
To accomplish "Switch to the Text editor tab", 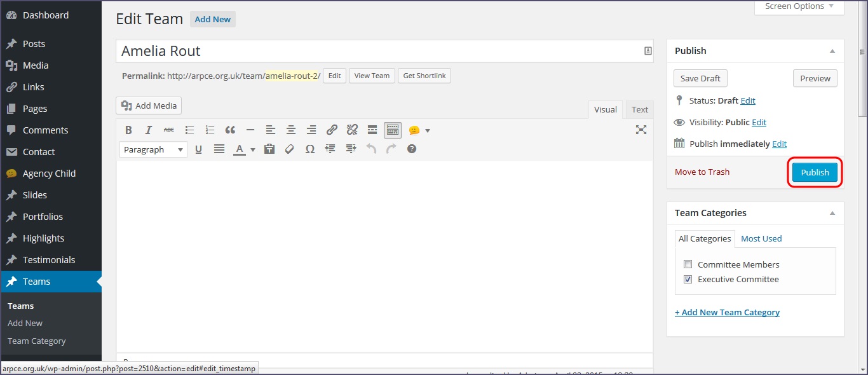I will pyautogui.click(x=639, y=109).
